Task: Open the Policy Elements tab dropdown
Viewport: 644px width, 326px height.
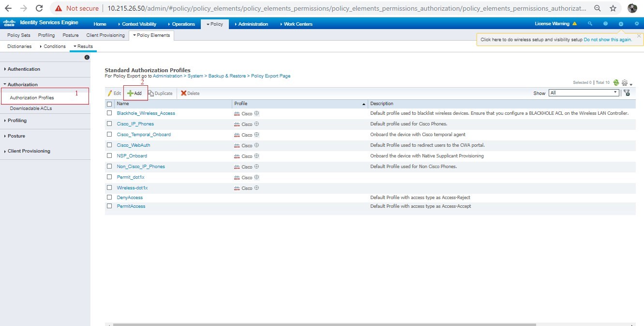Action: click(152, 35)
